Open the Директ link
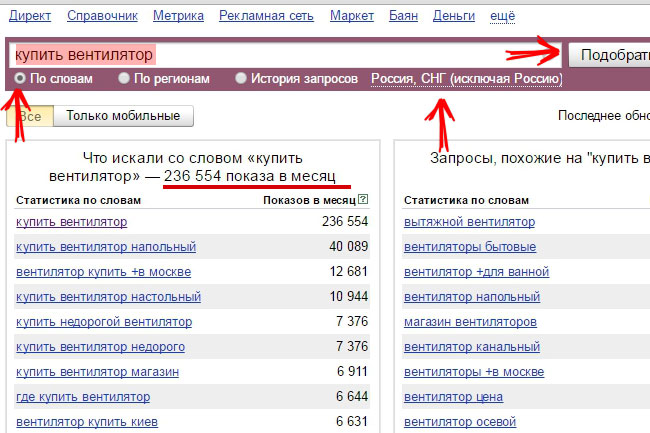This screenshot has height=433, width=650. 30,16
